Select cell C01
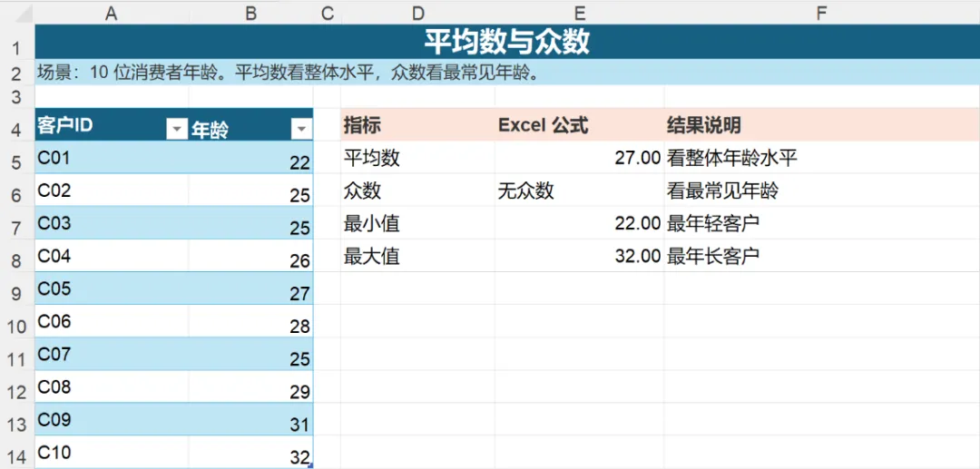 [112, 157]
